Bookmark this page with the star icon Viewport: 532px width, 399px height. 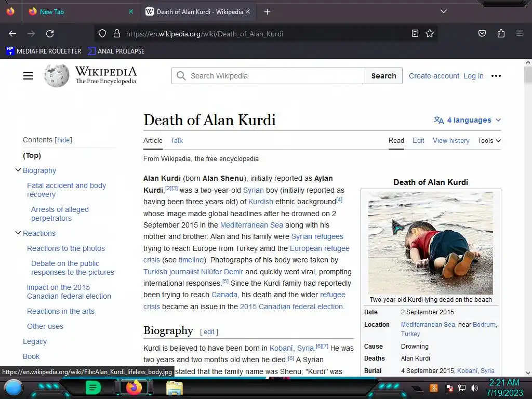tap(430, 33)
